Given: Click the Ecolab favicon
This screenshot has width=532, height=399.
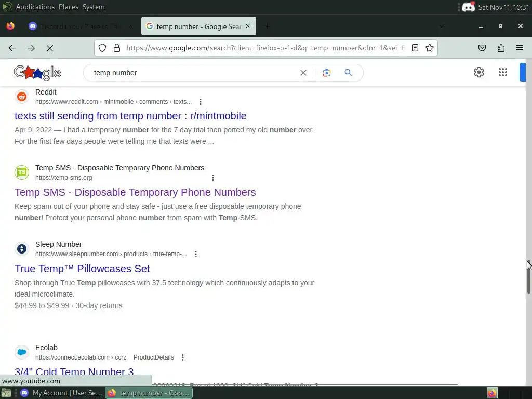Looking at the screenshot, I should coord(22,352).
